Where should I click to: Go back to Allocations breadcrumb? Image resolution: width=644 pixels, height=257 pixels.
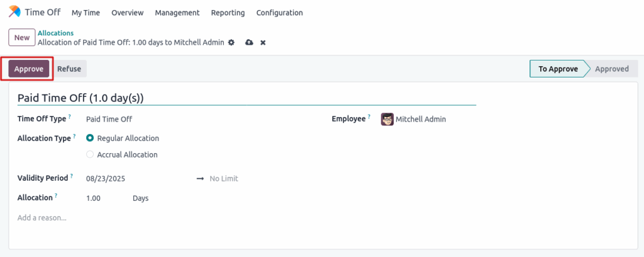pos(55,33)
